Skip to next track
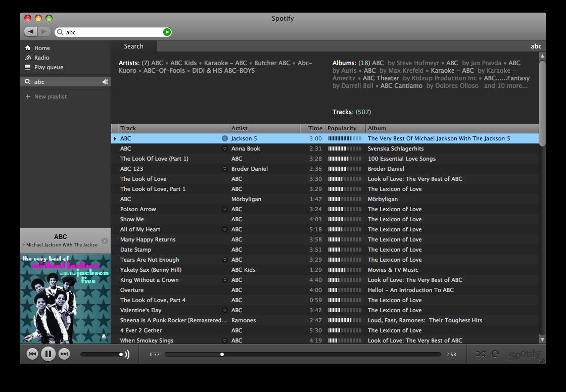Screen dimensions: 566x392 pos(64,354)
